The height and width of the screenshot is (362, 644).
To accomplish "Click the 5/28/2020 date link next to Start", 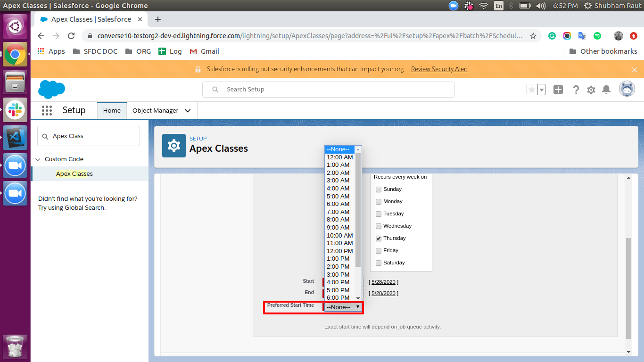I will (x=383, y=281).
